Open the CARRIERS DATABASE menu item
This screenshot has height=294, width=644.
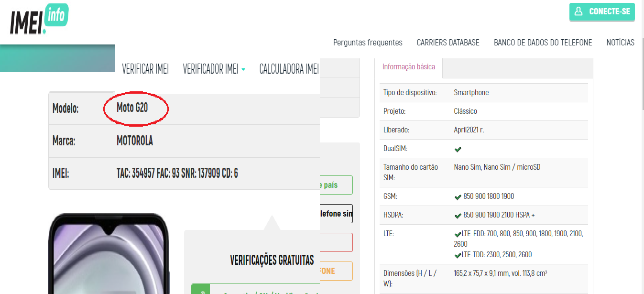[448, 43]
